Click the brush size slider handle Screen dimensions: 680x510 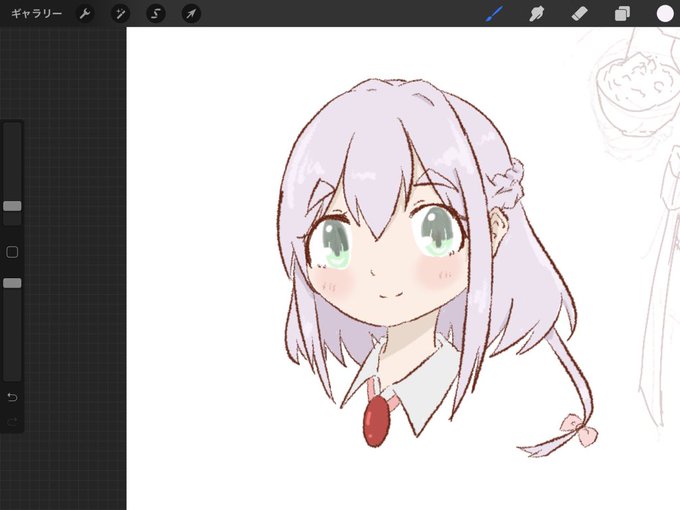(x=12, y=206)
